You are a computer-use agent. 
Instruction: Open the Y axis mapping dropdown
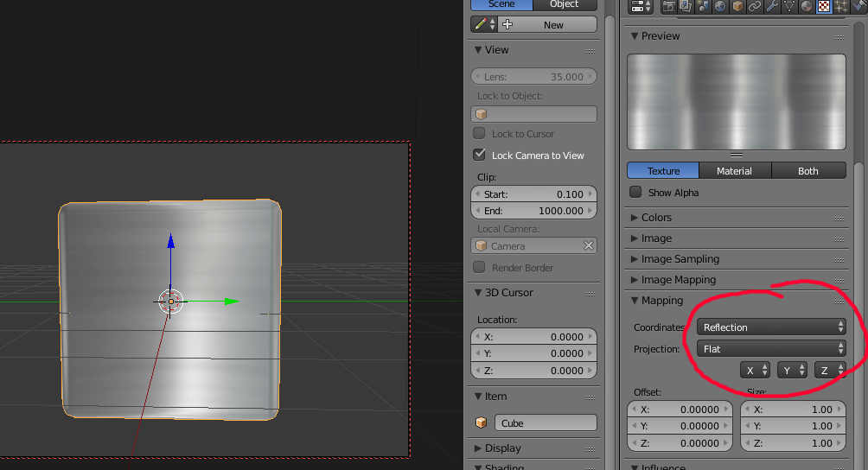click(x=792, y=370)
